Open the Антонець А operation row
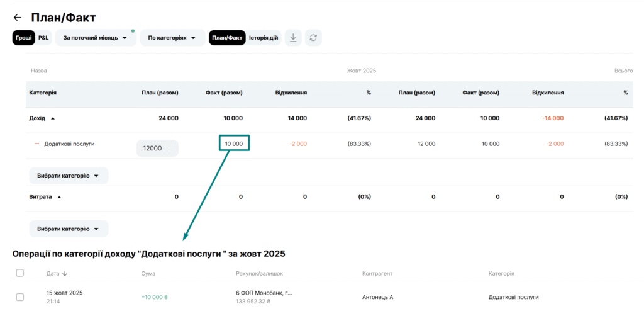 click(x=377, y=297)
